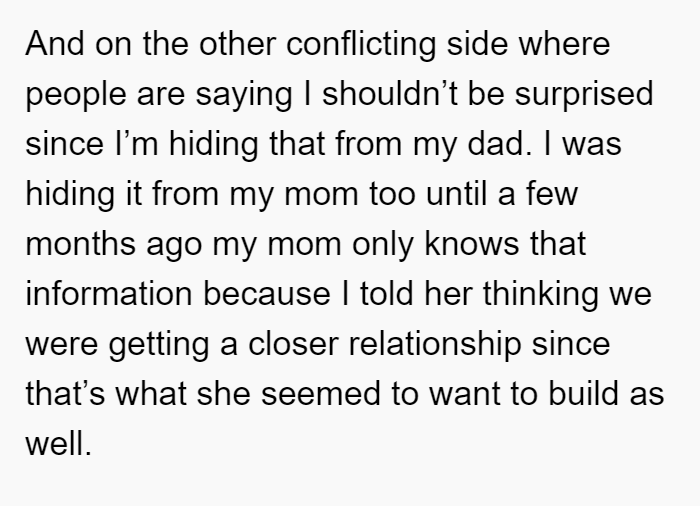Click the word "shouldn't" in the text

(x=390, y=94)
